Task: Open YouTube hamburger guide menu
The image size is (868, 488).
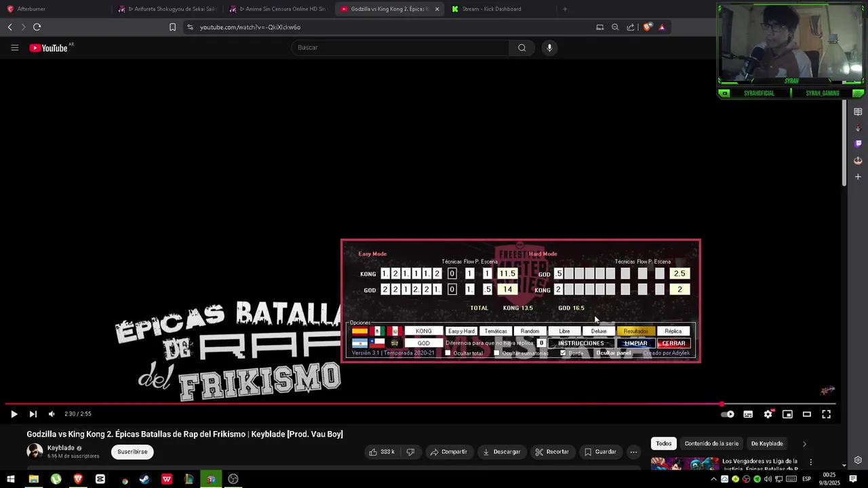Action: [x=14, y=47]
